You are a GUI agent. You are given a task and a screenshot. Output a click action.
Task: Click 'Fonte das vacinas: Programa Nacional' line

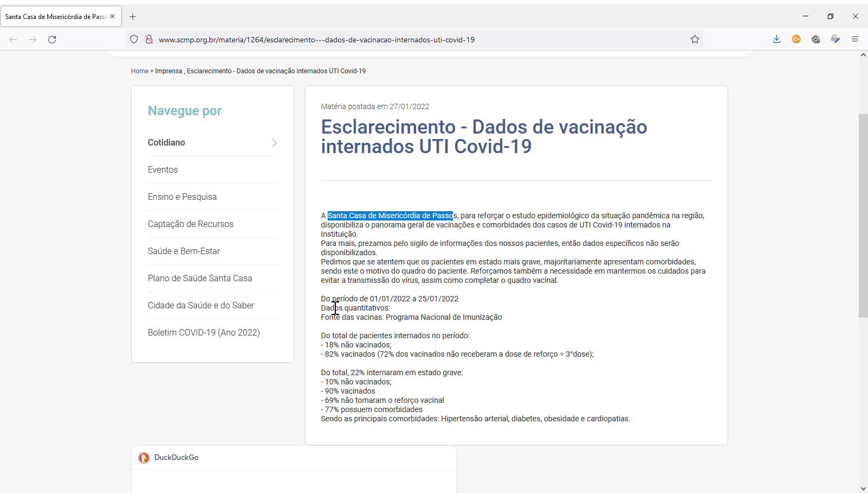411,317
